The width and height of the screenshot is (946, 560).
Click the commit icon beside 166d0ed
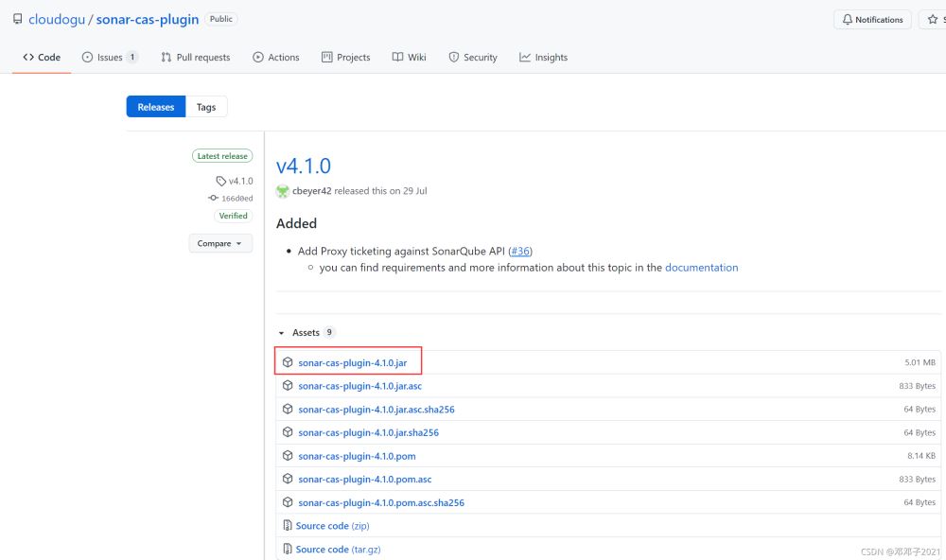[214, 199]
